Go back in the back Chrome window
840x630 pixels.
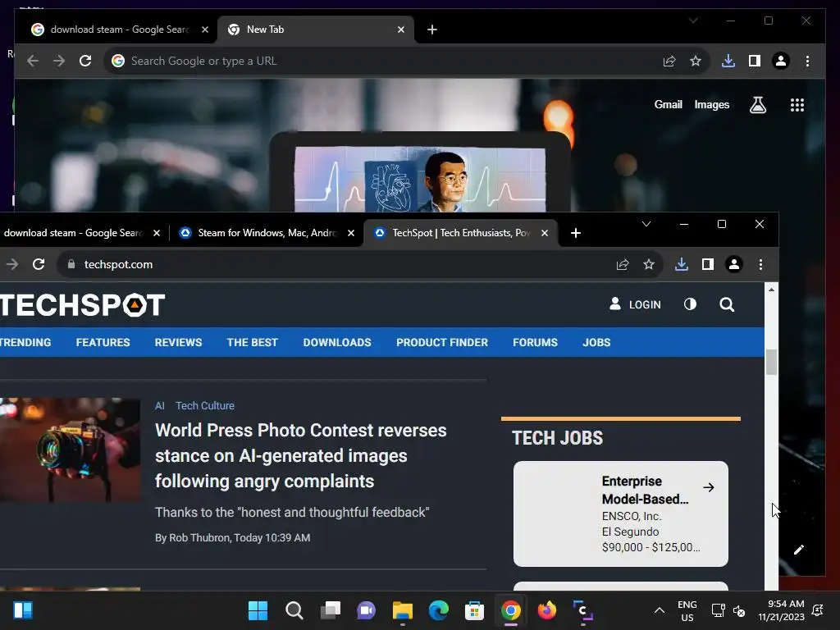[33, 61]
